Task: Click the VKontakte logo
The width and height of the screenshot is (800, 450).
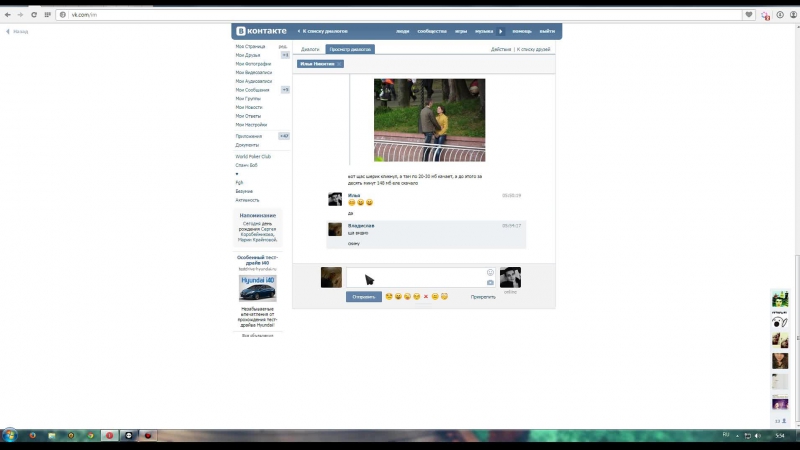Action: point(261,31)
